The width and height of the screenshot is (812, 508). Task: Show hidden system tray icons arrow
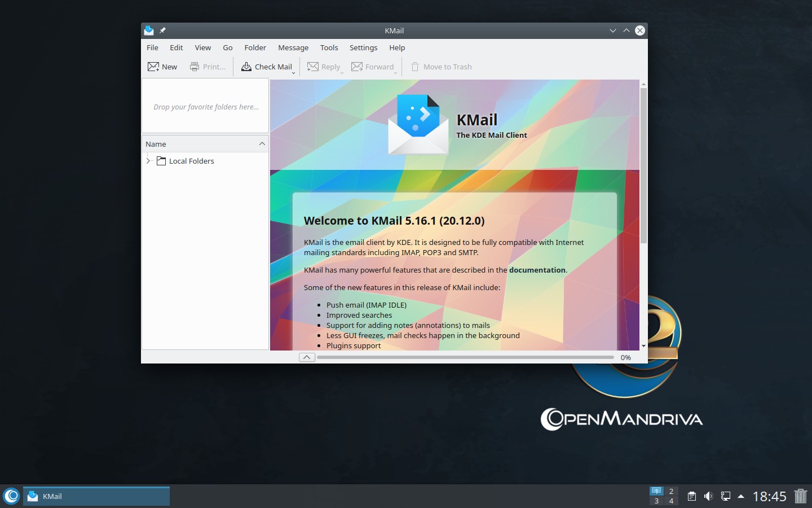click(x=741, y=496)
